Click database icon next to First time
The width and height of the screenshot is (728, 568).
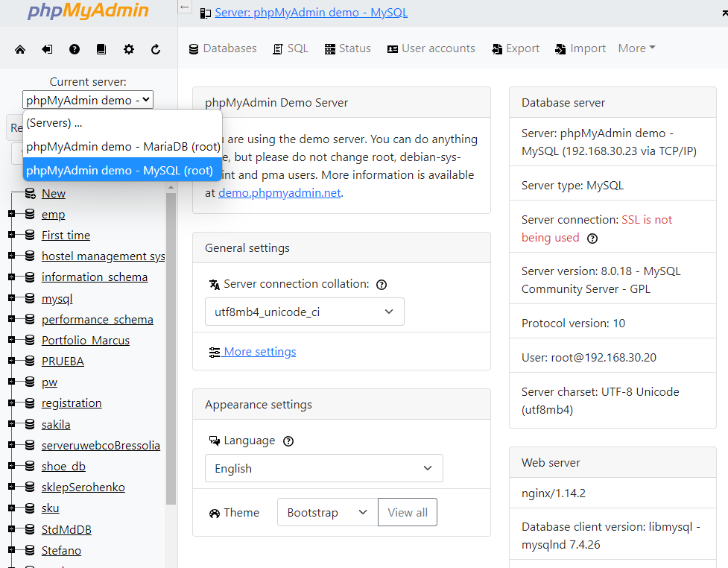pyautogui.click(x=30, y=235)
